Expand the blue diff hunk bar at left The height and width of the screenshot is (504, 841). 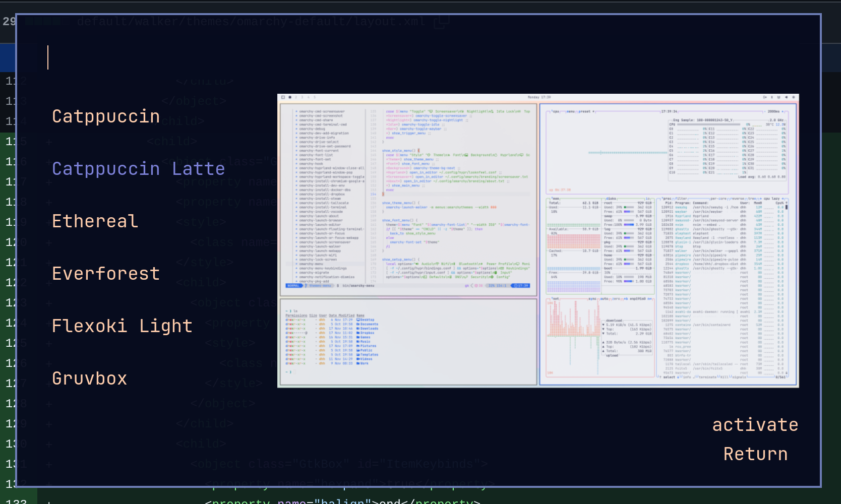coord(7,58)
